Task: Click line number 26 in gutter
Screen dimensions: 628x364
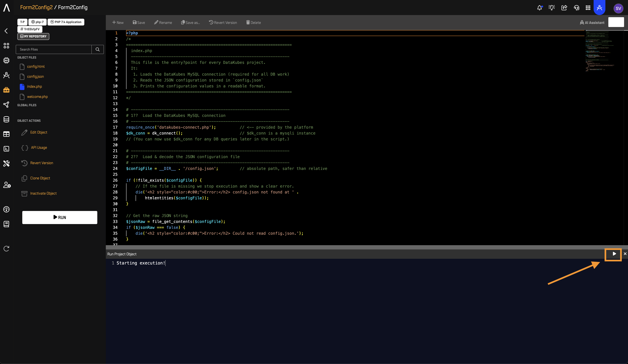Action: (x=115, y=180)
